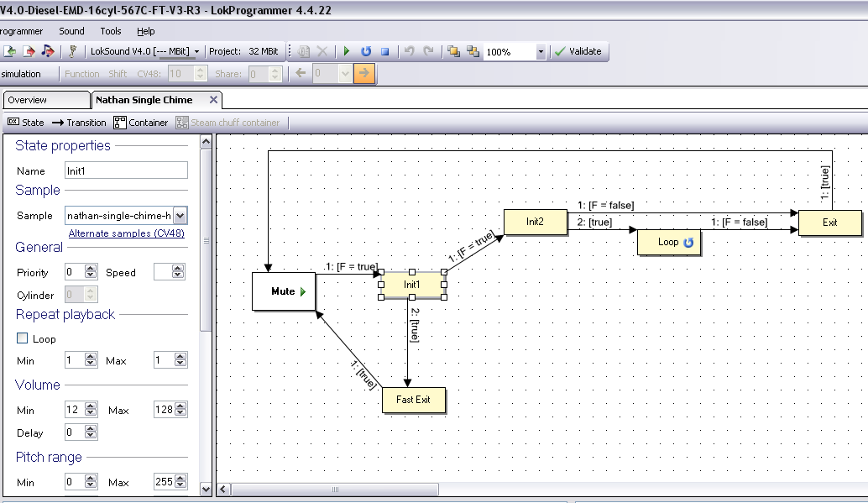Enable the Loop checkbox under Repeat playback
The width and height of the screenshot is (868, 503).
[x=20, y=338]
